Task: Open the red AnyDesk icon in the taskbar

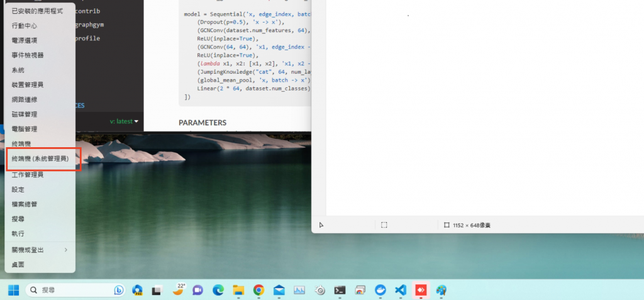Action: [x=421, y=291]
